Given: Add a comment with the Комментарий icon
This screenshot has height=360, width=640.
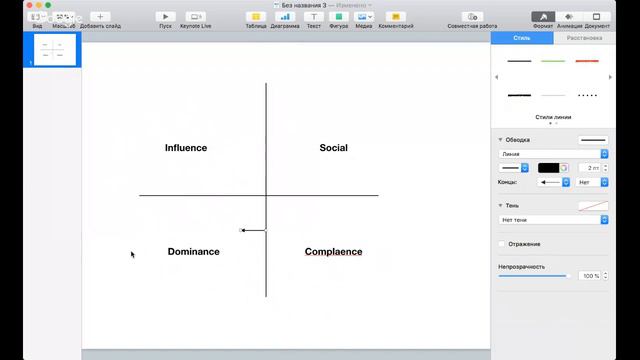Looking at the screenshot, I should point(396,17).
